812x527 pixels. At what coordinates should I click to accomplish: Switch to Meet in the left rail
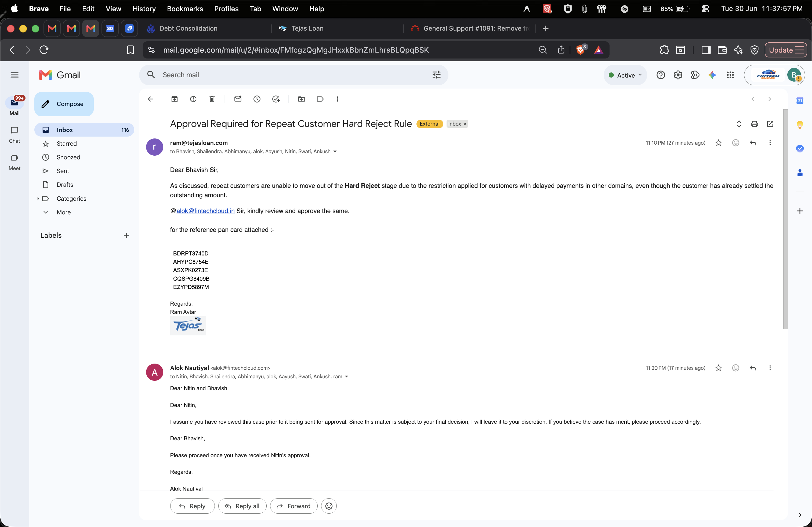click(x=14, y=162)
